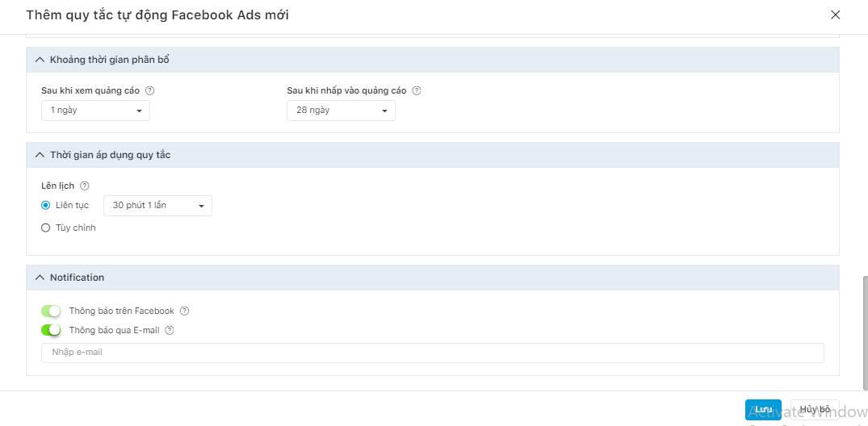Select the Tùy chỉnh radio option

pos(45,228)
